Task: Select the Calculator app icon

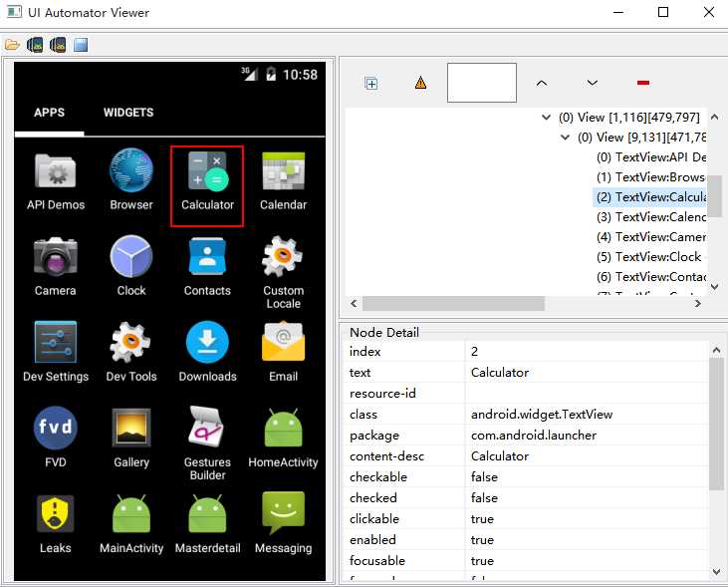Action: [207, 171]
